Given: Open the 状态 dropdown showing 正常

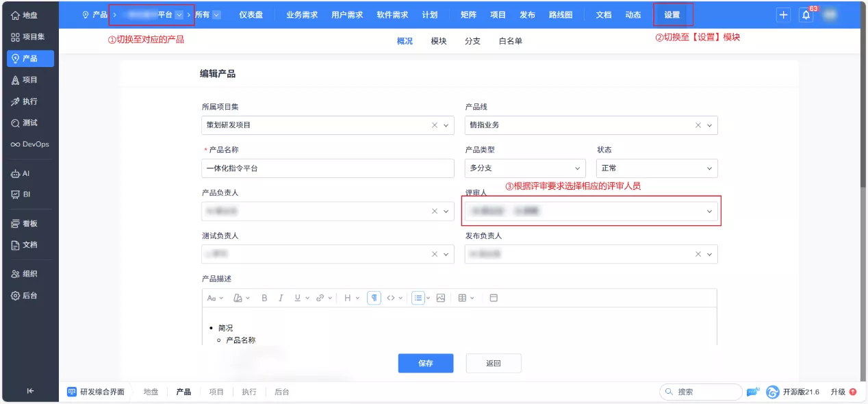Looking at the screenshot, I should [656, 168].
